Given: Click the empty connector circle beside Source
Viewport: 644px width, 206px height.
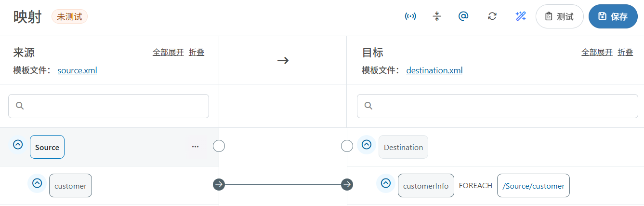Looking at the screenshot, I should click(219, 146).
